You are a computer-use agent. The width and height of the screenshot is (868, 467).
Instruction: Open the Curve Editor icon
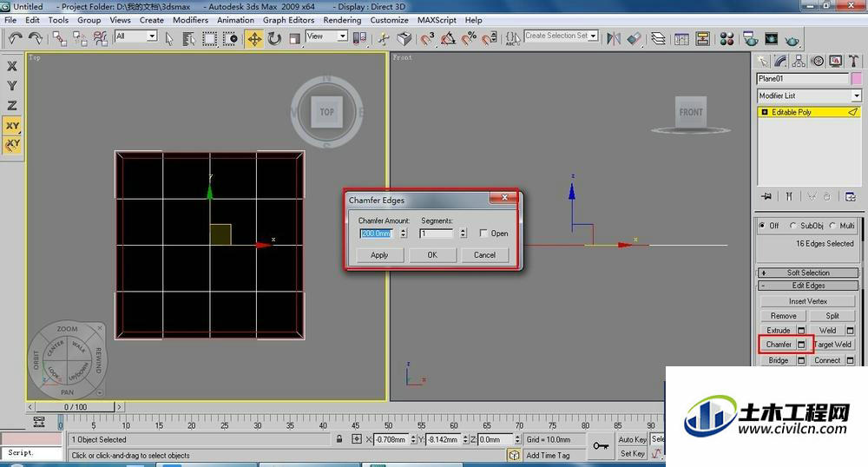click(682, 39)
